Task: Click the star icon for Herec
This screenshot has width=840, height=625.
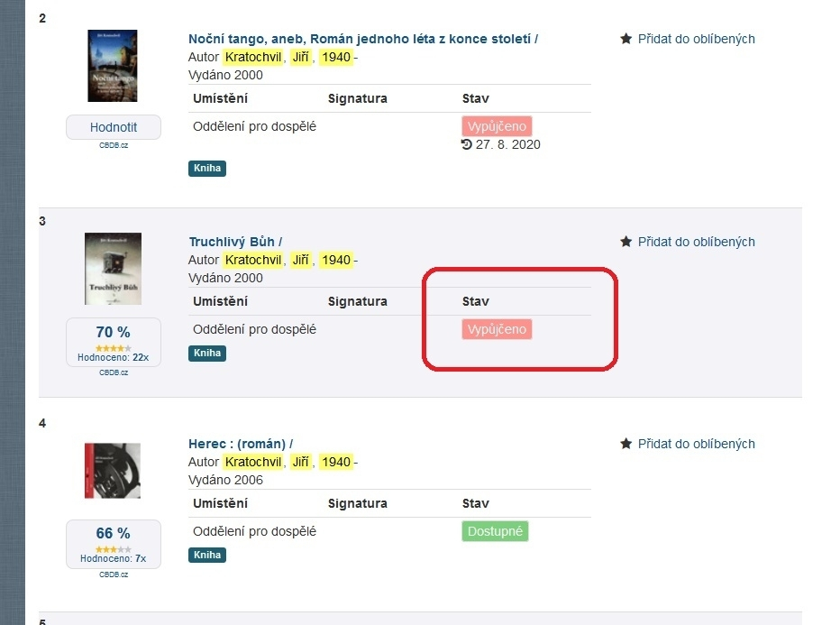Action: tap(625, 444)
